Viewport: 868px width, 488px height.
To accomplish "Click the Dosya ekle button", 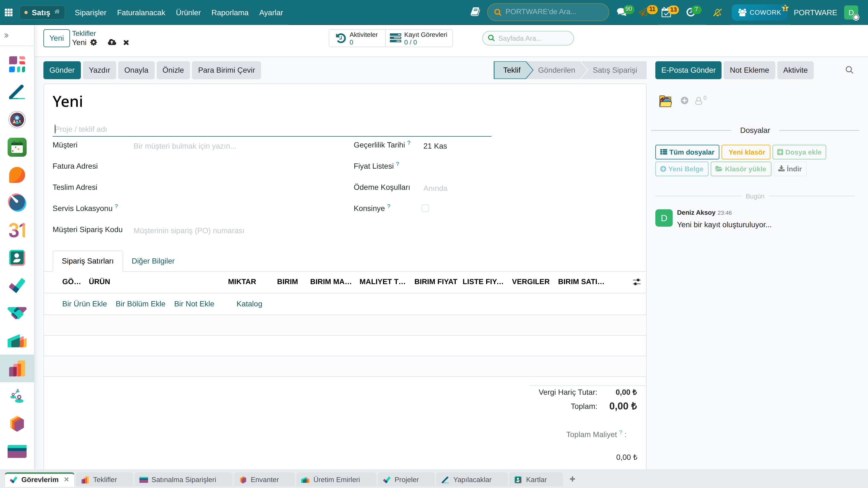I will click(799, 152).
